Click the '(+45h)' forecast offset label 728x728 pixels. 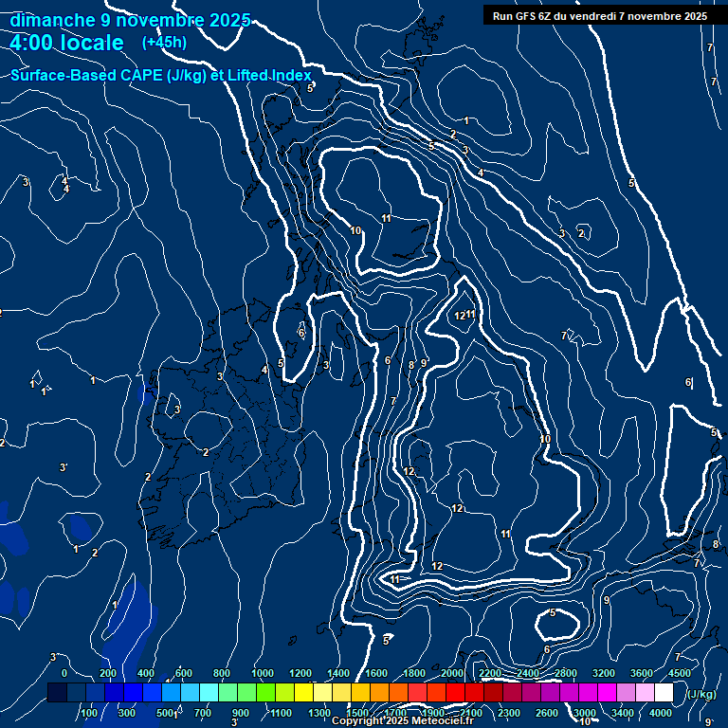164,43
